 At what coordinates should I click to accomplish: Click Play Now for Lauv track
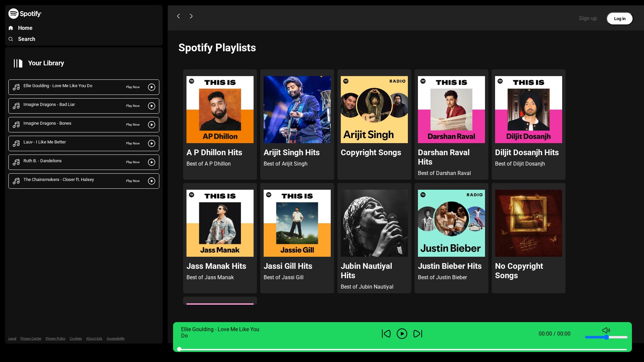[x=133, y=143]
